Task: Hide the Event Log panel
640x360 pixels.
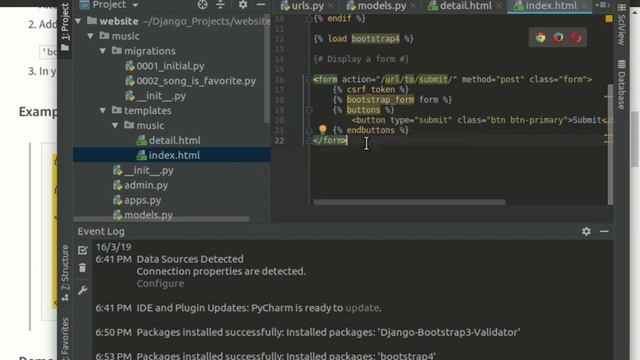Action: coord(604,231)
